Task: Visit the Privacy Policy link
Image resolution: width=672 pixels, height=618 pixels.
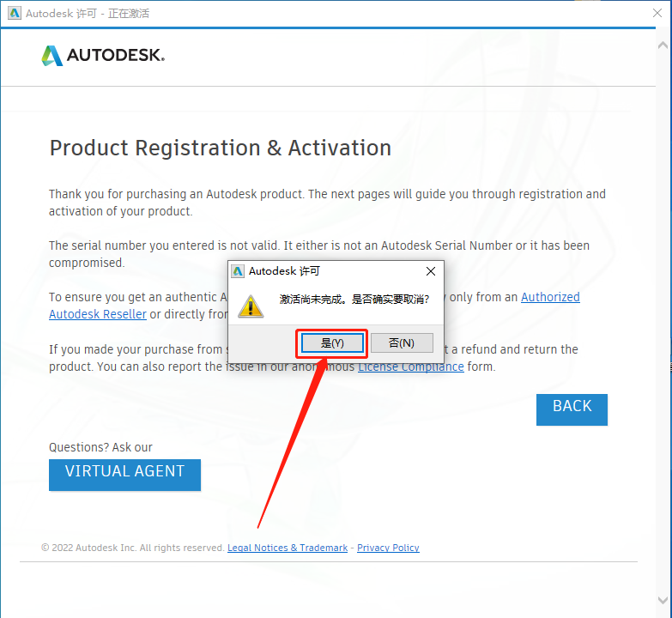Action: [x=388, y=548]
